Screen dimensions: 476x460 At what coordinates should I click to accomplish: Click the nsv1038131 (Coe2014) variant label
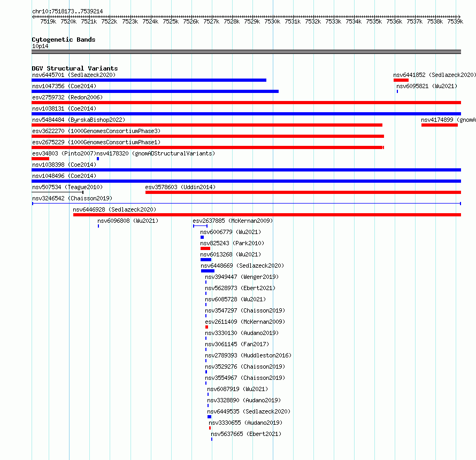click(x=64, y=108)
